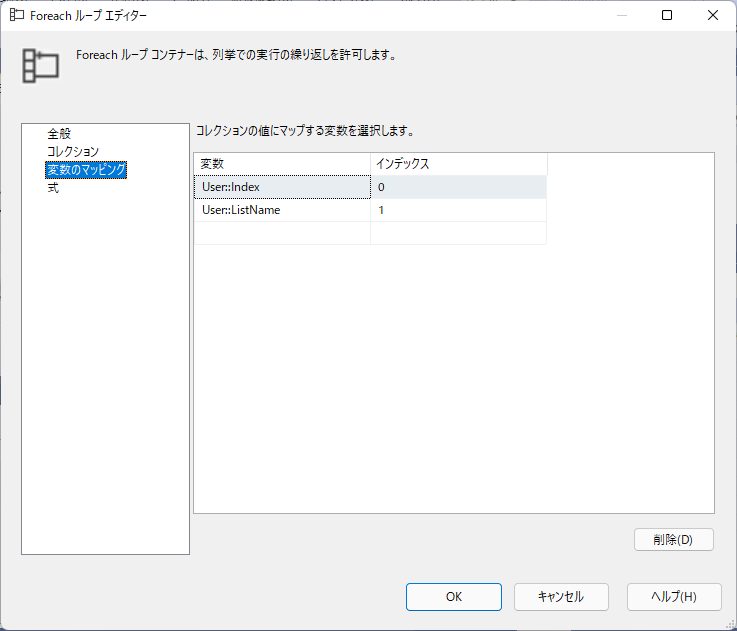Click the large Foreach container icon
This screenshot has width=737, height=631.
click(x=41, y=66)
